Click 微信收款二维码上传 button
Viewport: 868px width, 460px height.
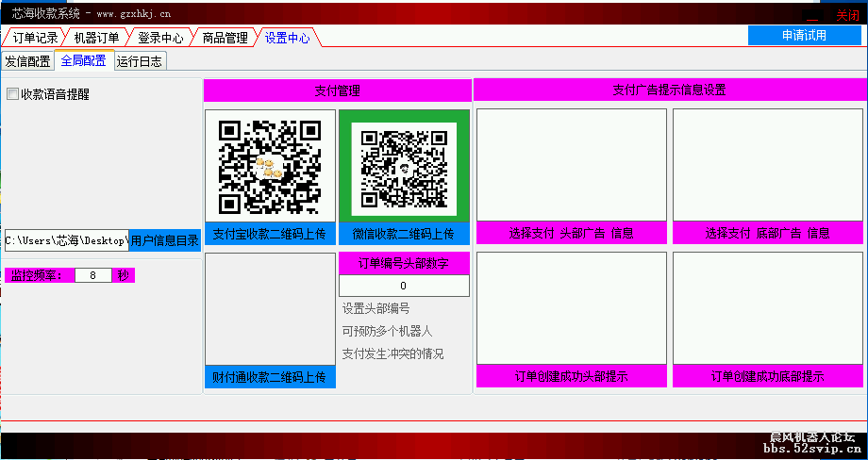(x=404, y=234)
